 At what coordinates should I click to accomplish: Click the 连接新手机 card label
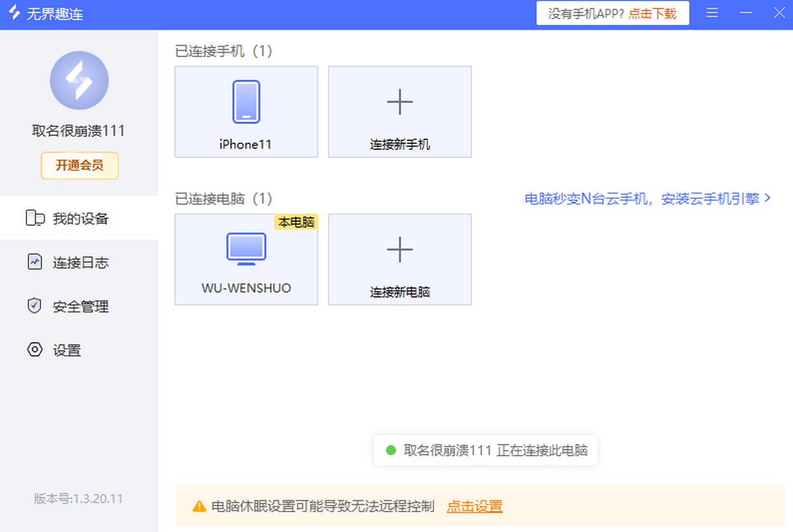(400, 144)
